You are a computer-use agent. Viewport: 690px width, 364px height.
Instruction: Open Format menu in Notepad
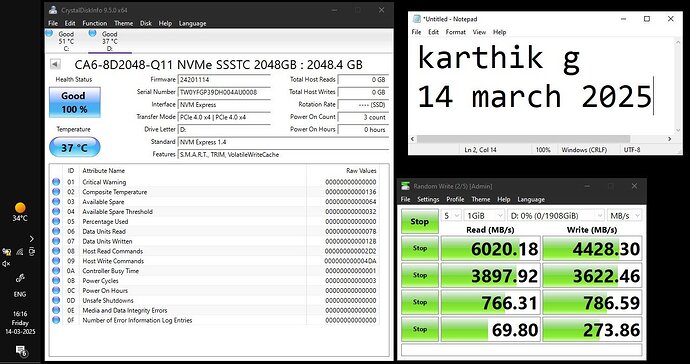(x=455, y=32)
